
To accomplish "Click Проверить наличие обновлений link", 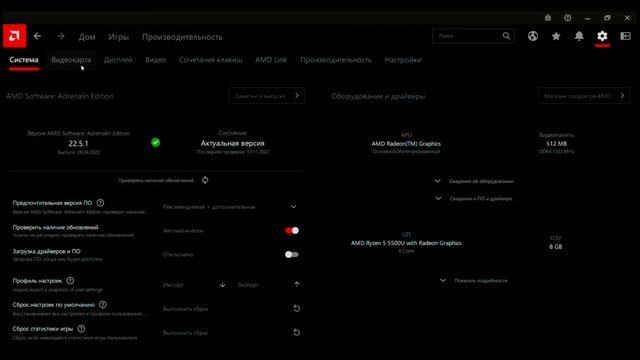I will (x=156, y=180).
